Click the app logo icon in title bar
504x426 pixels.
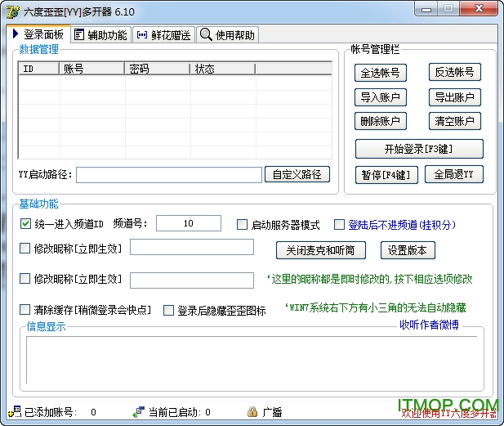click(12, 11)
